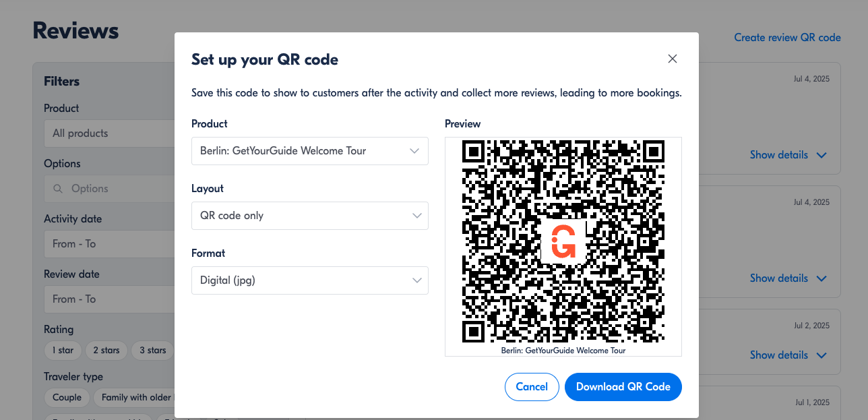Click the Activity date From - To field

(109, 244)
